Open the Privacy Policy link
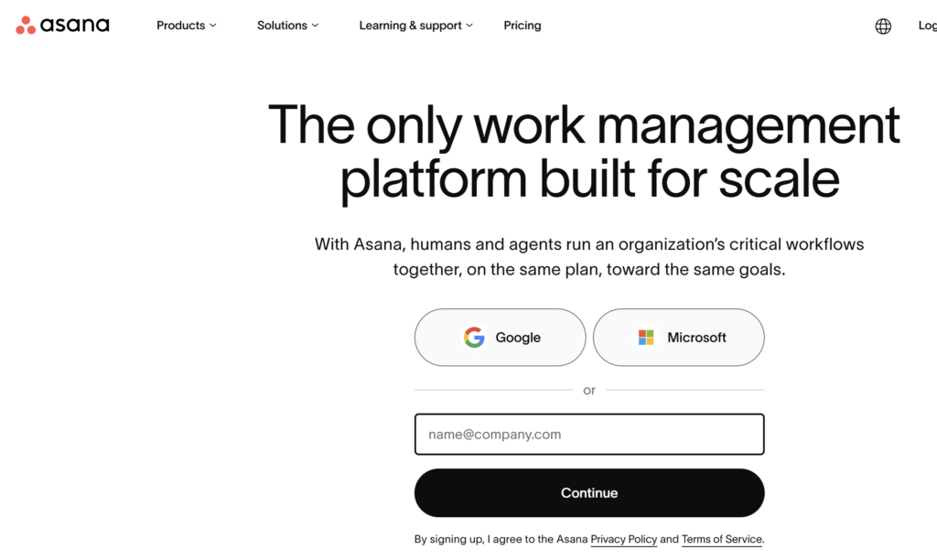The image size is (937, 560). point(624,539)
